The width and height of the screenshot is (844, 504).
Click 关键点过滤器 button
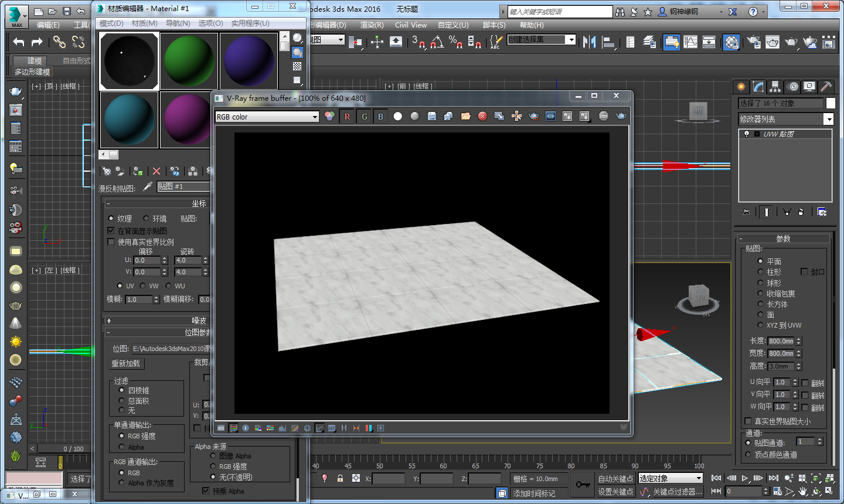point(677,492)
